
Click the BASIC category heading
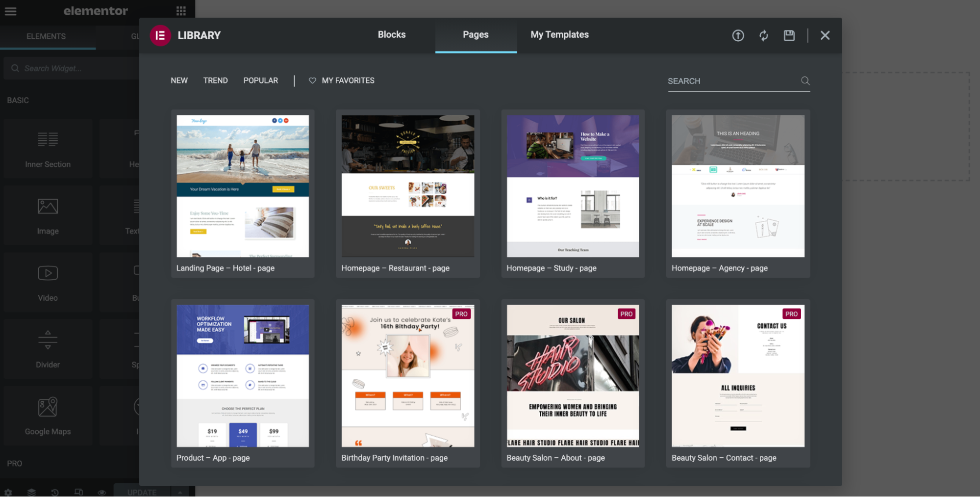point(18,100)
